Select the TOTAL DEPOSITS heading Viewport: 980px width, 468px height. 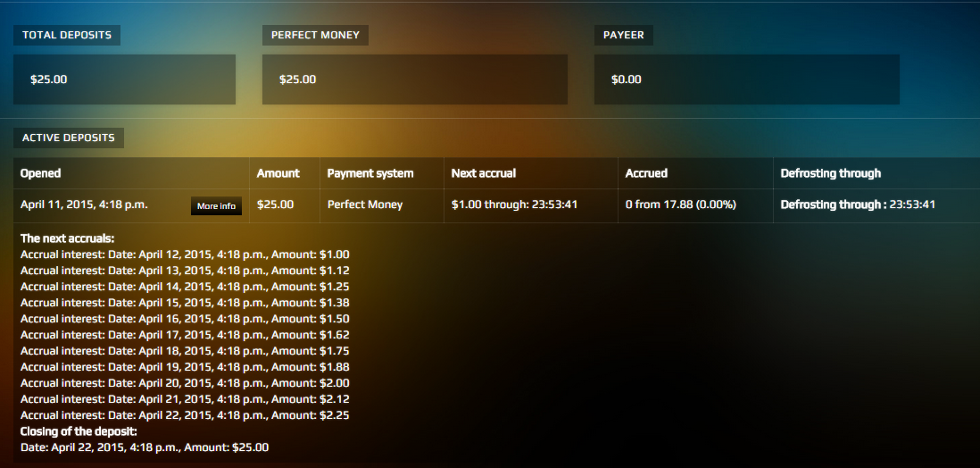coord(67,35)
